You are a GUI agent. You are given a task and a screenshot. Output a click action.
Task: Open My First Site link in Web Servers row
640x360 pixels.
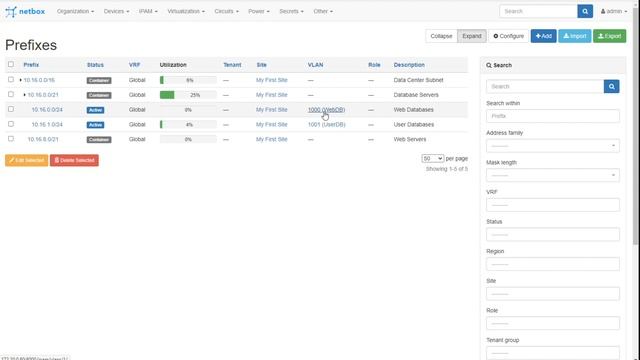click(272, 139)
